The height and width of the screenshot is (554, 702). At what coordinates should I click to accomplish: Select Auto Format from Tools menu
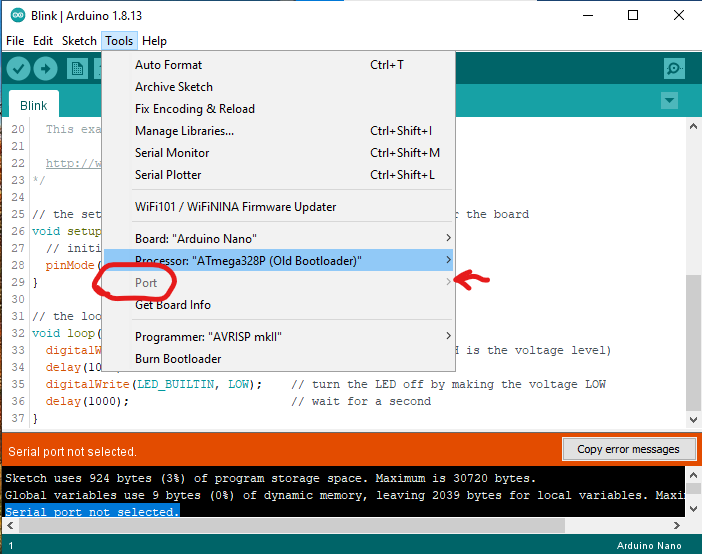coord(278,65)
